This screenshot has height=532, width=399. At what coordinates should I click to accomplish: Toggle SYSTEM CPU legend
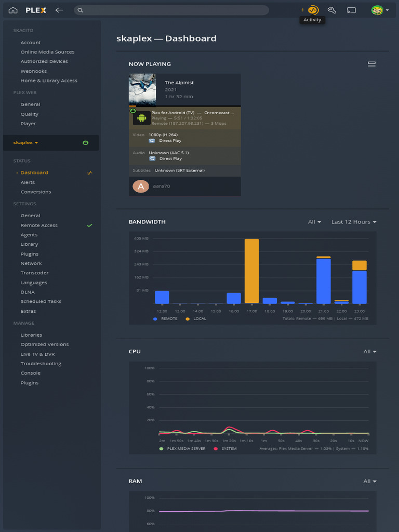click(225, 448)
